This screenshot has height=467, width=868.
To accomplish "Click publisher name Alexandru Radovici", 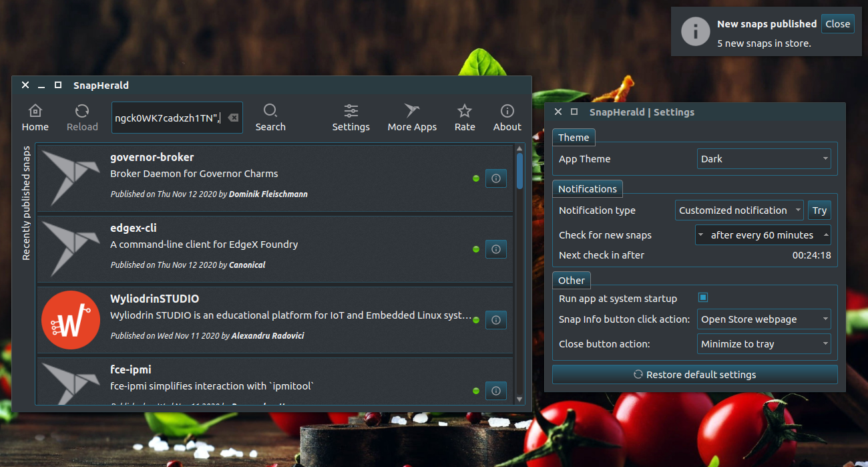I will click(268, 335).
